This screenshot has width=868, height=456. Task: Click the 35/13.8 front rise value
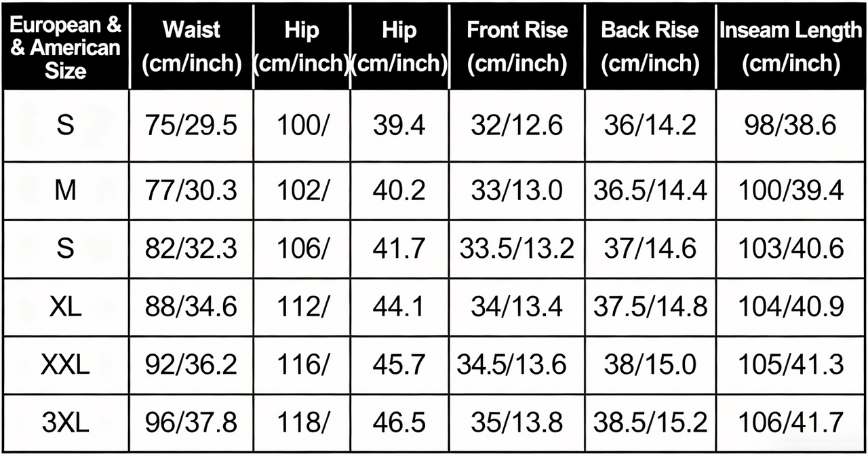pos(517,422)
